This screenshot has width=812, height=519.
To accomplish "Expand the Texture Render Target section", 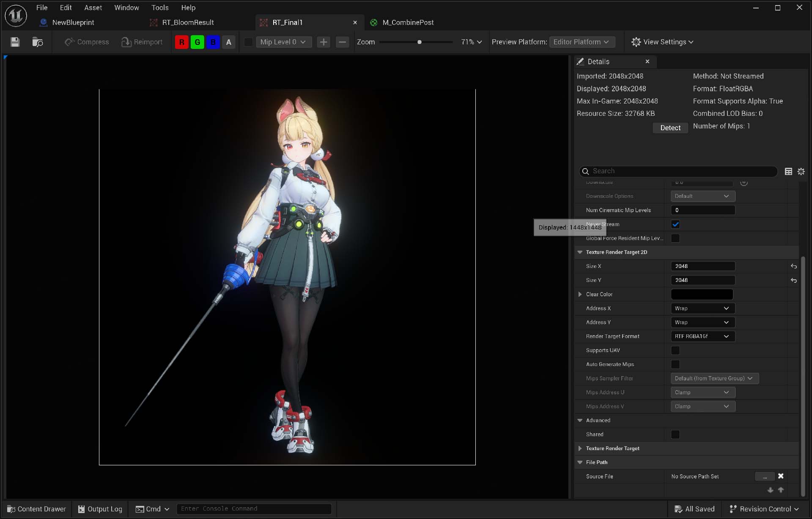I will coord(580,448).
